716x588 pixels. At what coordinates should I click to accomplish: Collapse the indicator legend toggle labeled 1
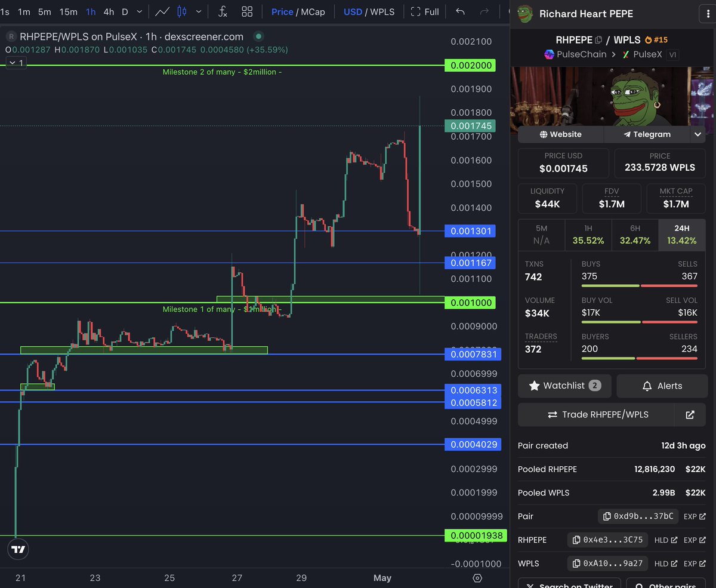16,62
